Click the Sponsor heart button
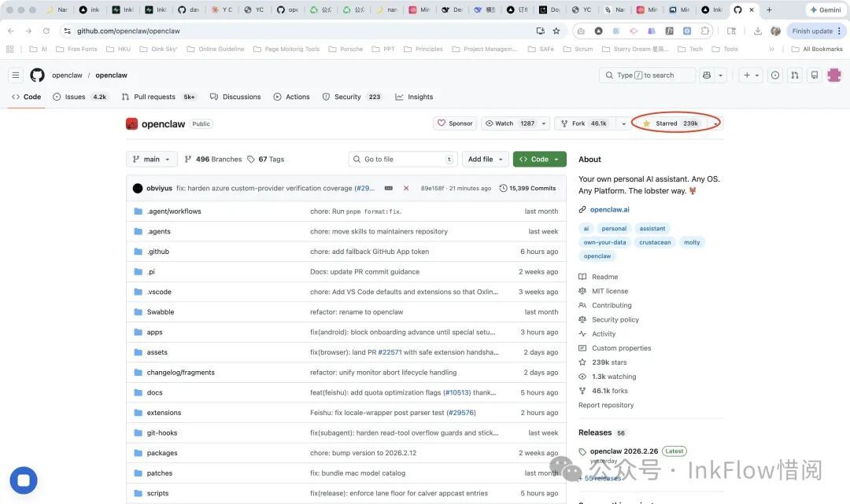 (x=455, y=123)
